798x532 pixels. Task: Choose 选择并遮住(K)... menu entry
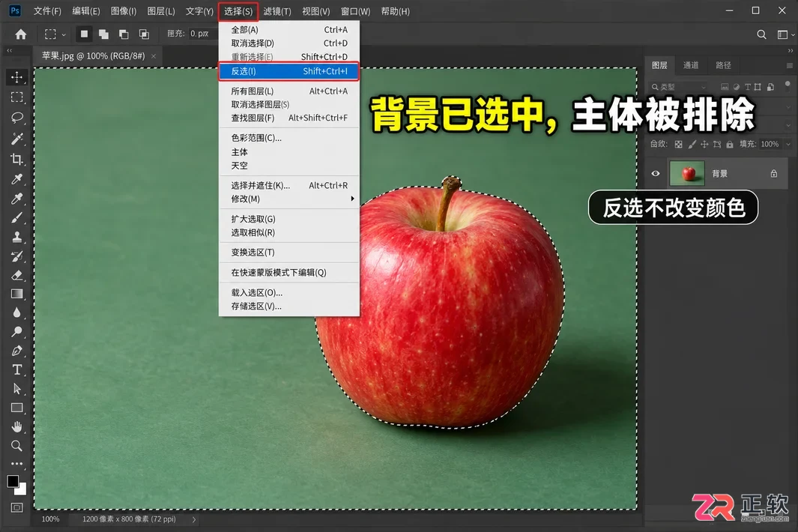tap(289, 185)
